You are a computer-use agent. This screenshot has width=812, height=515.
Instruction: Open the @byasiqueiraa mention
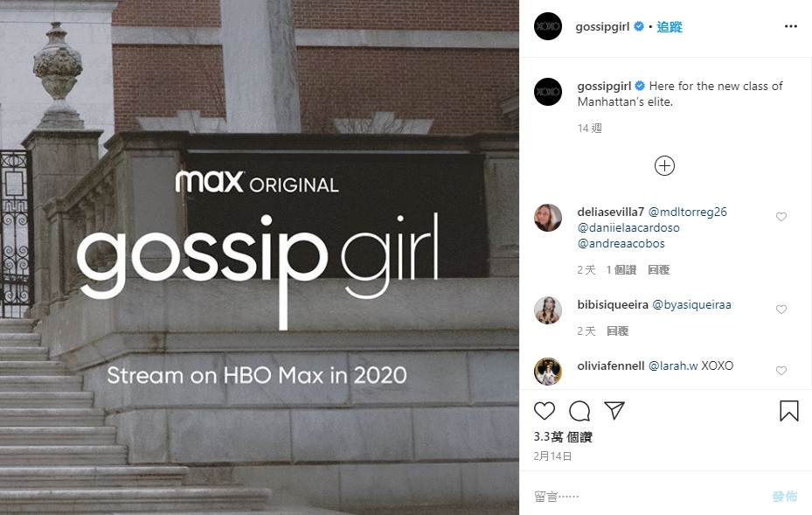point(692,304)
